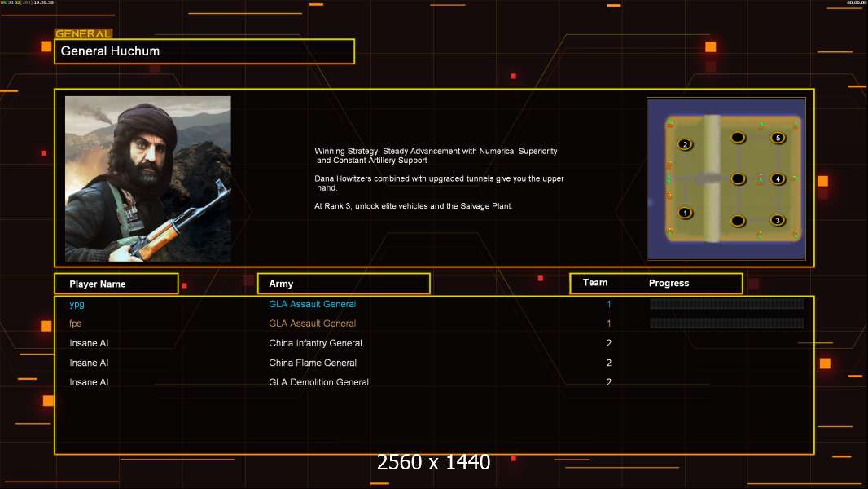Click the Winning Strategy description line
868x489 pixels.
[x=436, y=156]
